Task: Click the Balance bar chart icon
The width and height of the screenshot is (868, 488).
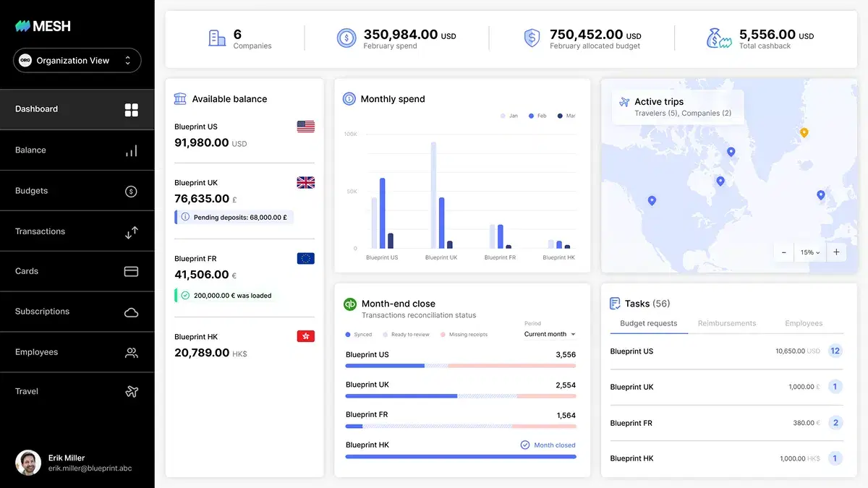Action: tap(131, 151)
